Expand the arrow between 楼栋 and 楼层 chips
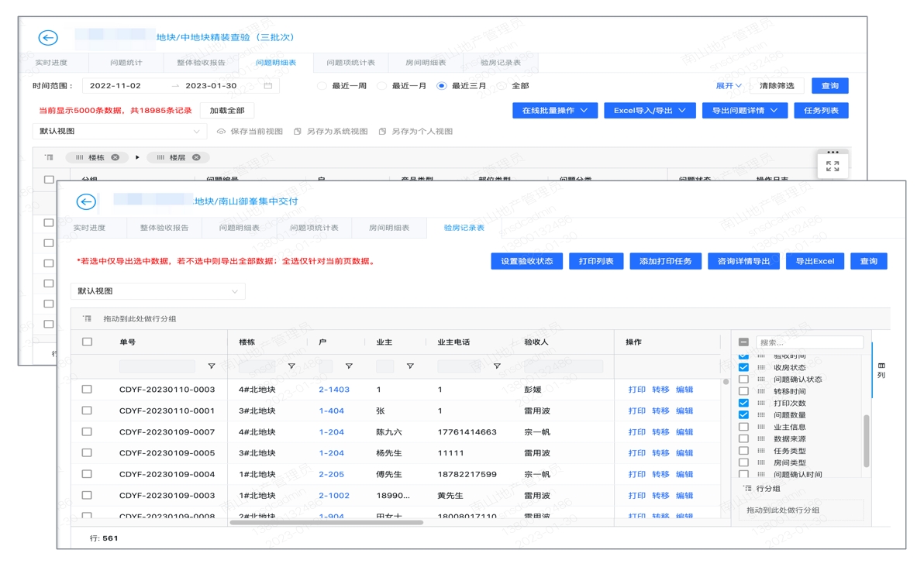Screen dimensions: 924x567 click(137, 157)
